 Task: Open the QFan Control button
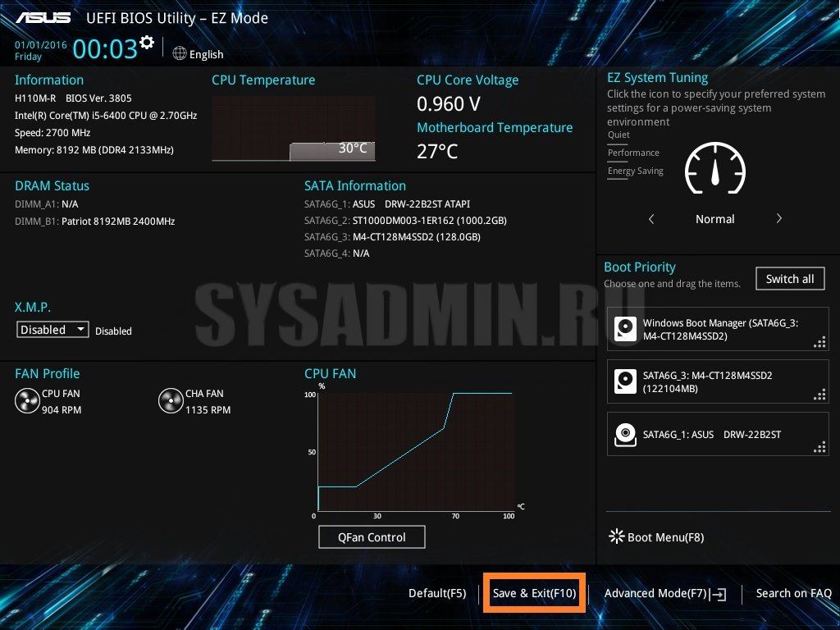tap(372, 537)
